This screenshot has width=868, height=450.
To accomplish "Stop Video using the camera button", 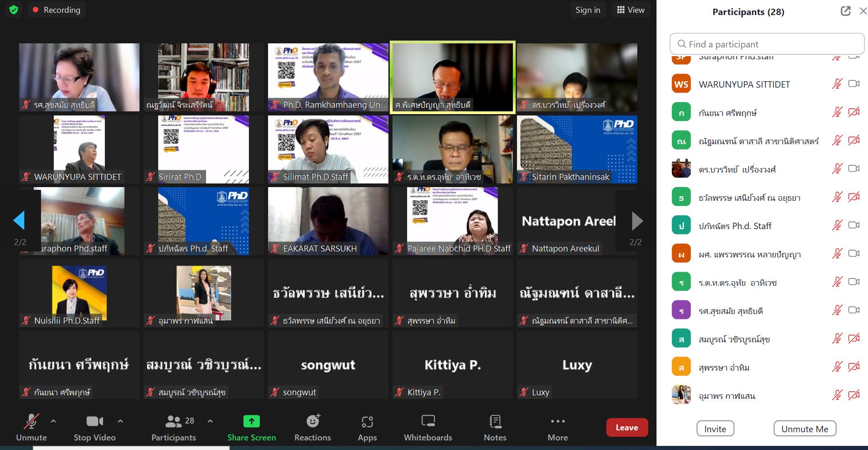I will coord(95,428).
